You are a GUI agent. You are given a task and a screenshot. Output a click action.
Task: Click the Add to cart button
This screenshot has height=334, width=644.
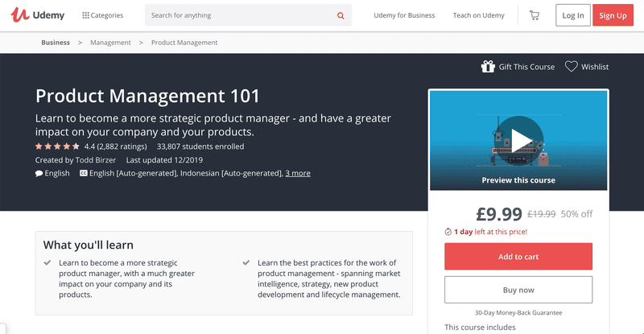pos(518,257)
